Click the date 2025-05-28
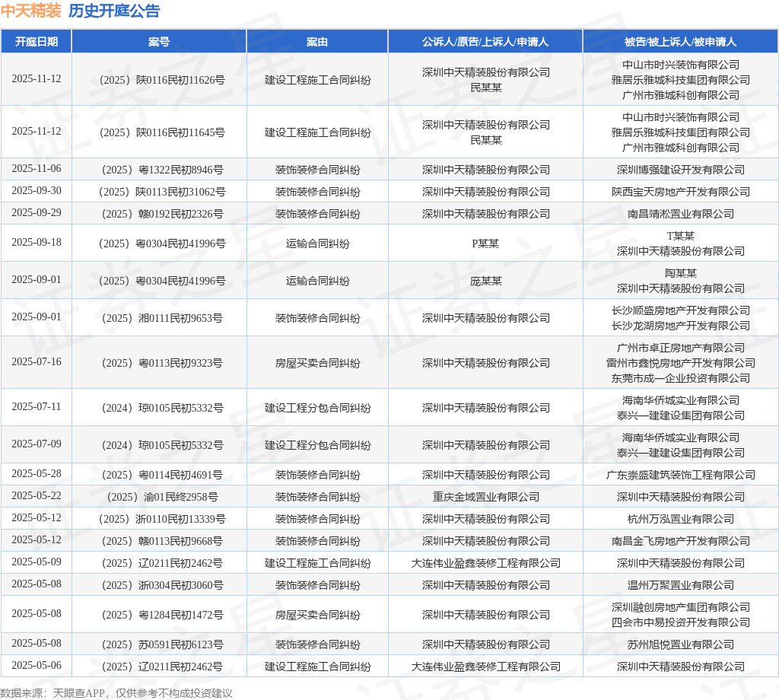The height and width of the screenshot is (700, 779). tap(37, 473)
